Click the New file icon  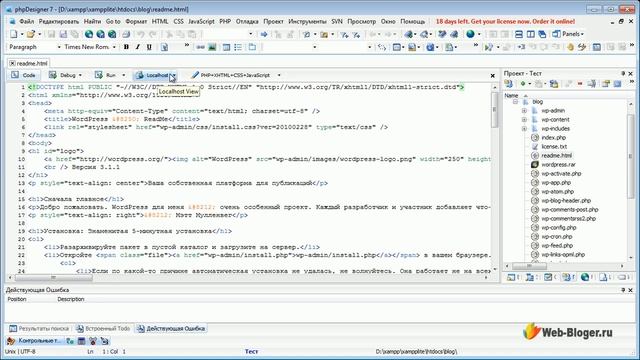[13, 34]
